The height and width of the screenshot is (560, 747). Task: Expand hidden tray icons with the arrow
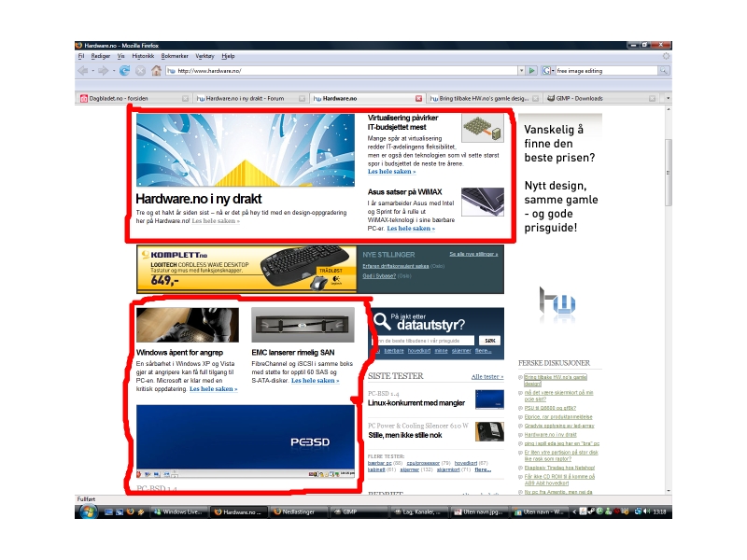click(x=574, y=511)
